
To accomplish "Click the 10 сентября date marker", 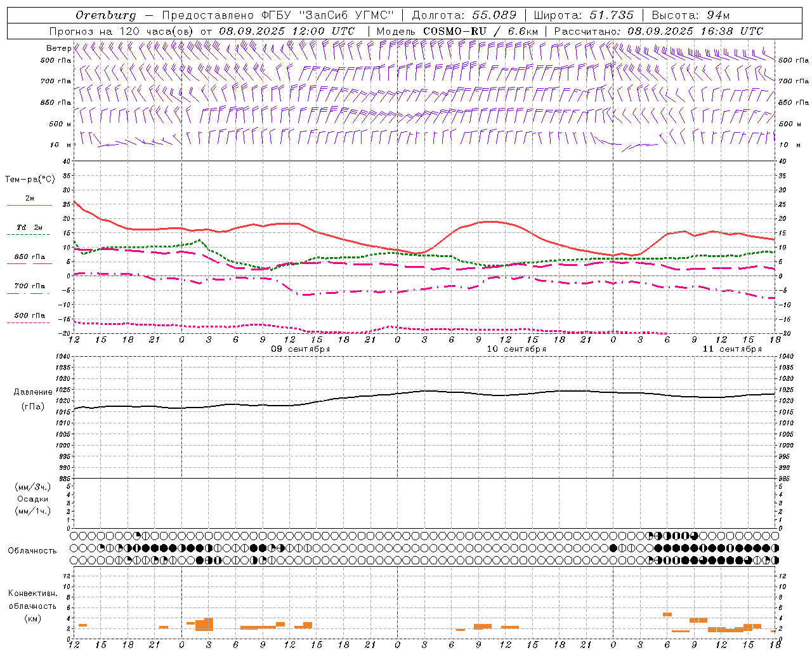I will tap(516, 349).
